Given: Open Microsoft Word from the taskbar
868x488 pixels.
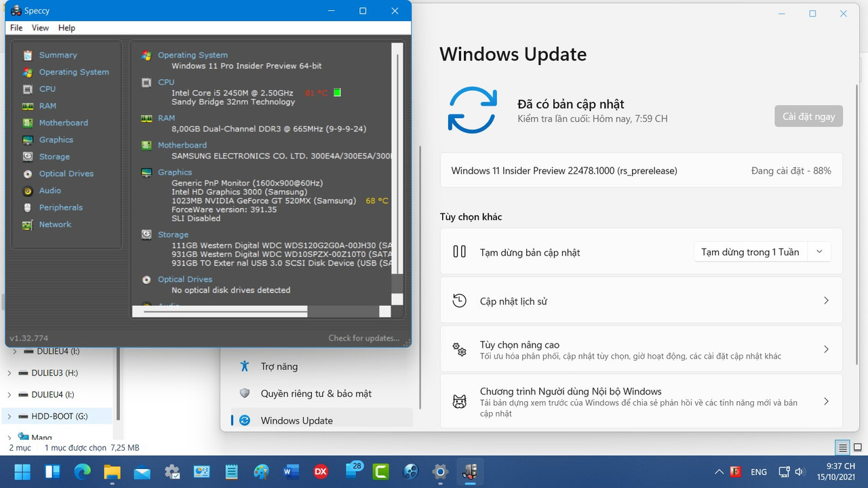Looking at the screenshot, I should click(x=291, y=472).
